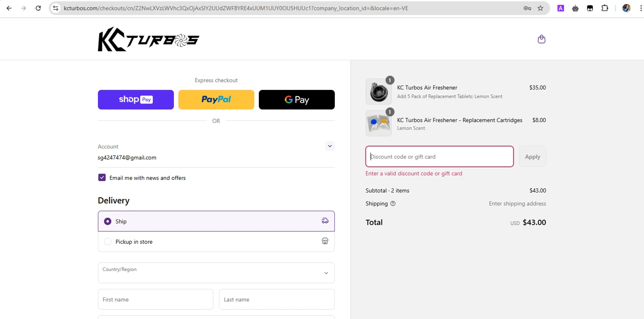This screenshot has width=644, height=319.
Task: Open the shopping bag cart icon
Action: (541, 39)
